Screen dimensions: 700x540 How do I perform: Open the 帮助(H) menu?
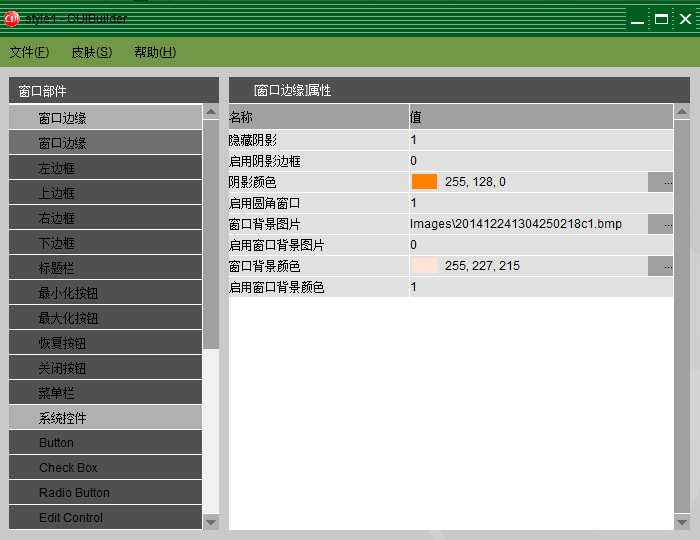(x=155, y=52)
